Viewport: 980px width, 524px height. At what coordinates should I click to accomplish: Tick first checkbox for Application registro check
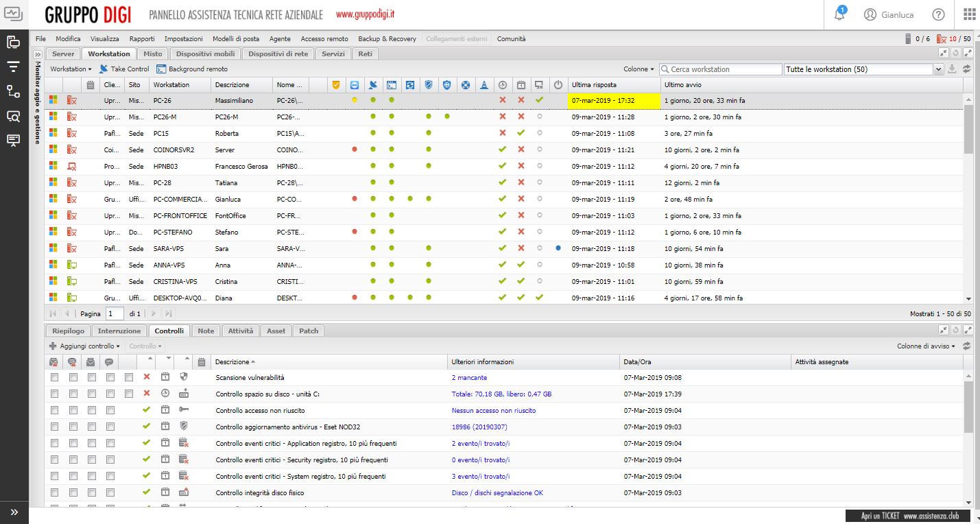[x=55, y=443]
